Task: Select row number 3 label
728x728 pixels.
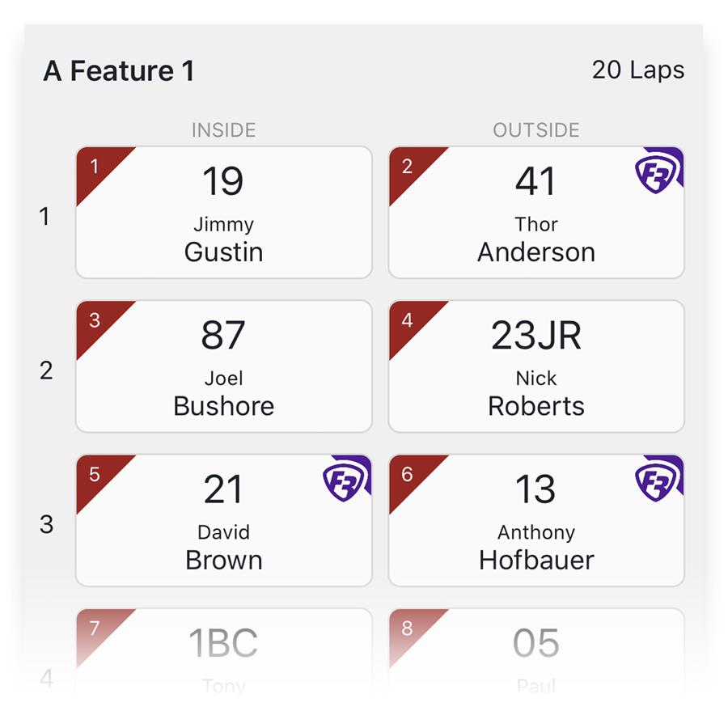Action: point(46,525)
